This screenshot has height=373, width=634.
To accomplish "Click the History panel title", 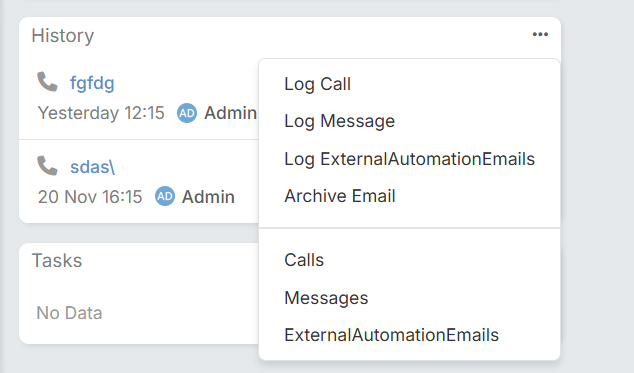I will click(63, 36).
